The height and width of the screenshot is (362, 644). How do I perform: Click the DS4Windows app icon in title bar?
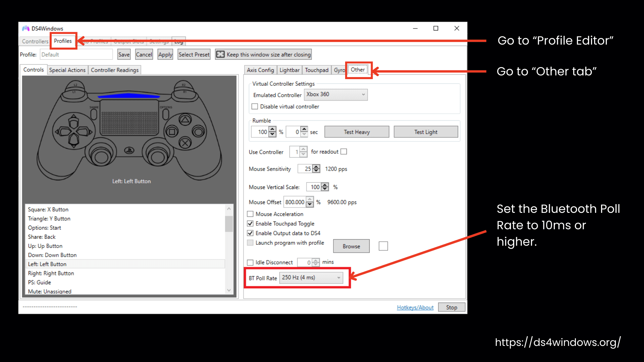[26, 28]
